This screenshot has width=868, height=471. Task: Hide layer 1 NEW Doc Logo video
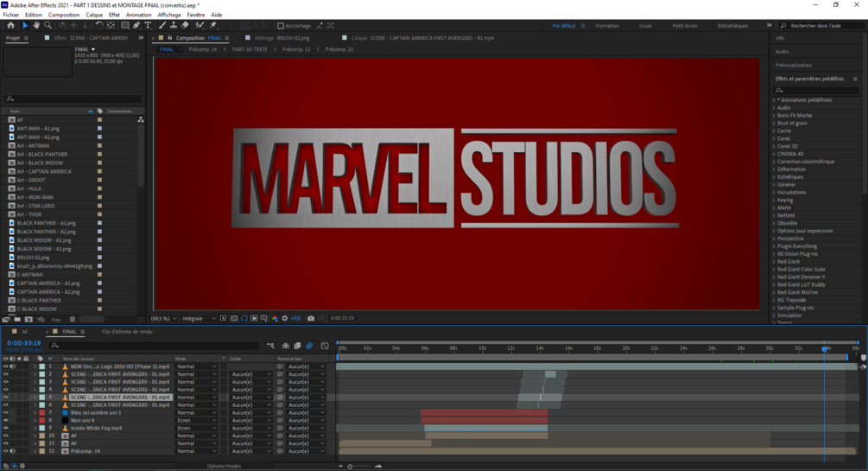pyautogui.click(x=5, y=366)
